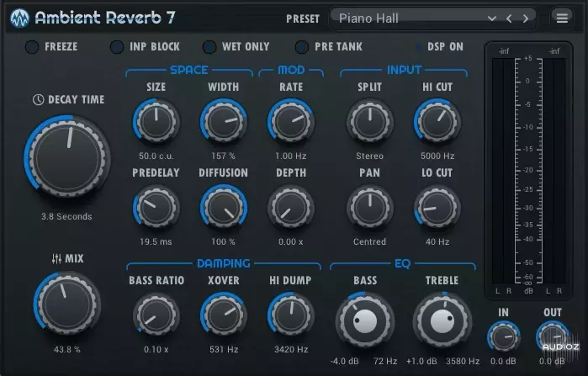Click the mod Depth knob

point(291,208)
